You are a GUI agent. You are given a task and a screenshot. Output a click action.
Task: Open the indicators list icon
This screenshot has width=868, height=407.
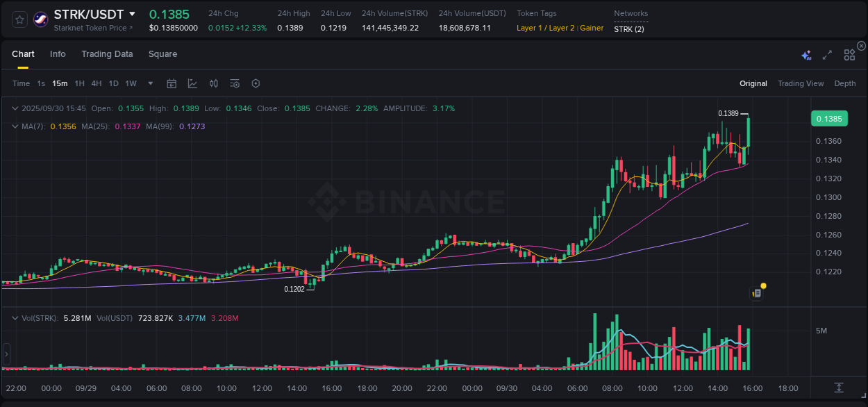click(x=234, y=83)
